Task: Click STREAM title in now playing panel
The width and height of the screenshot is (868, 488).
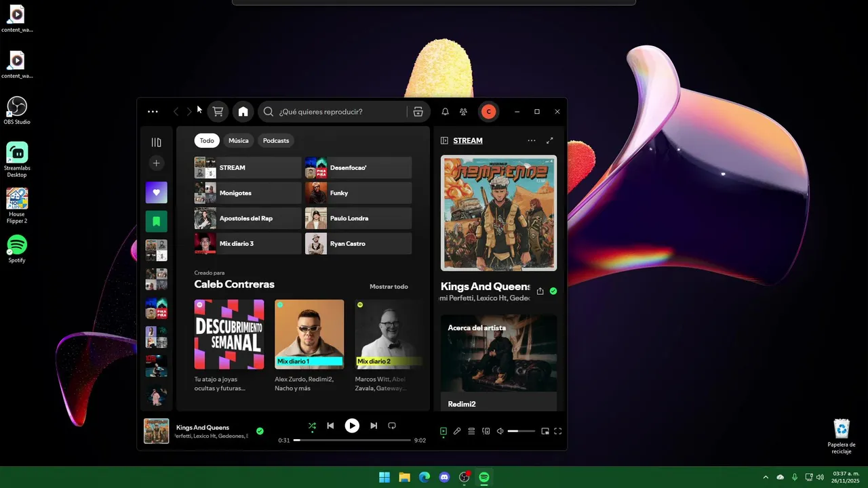Action: [468, 140]
